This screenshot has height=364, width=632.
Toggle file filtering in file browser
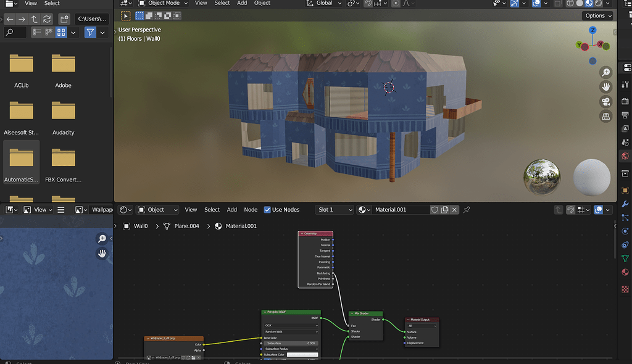(90, 32)
